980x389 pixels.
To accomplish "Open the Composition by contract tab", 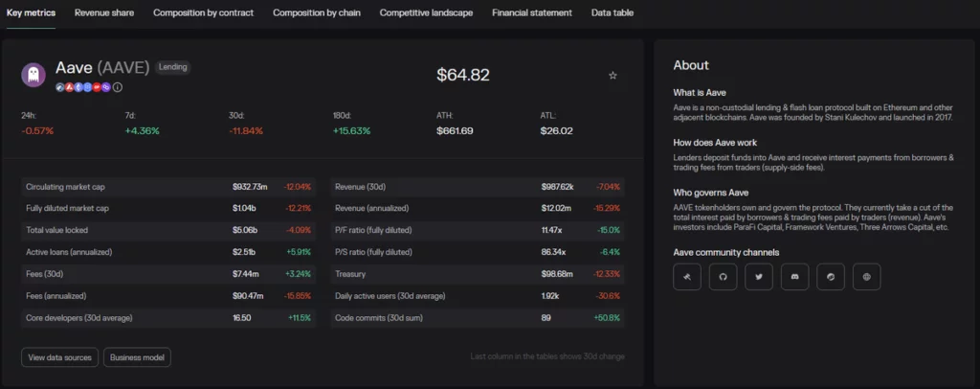I will coord(203,13).
